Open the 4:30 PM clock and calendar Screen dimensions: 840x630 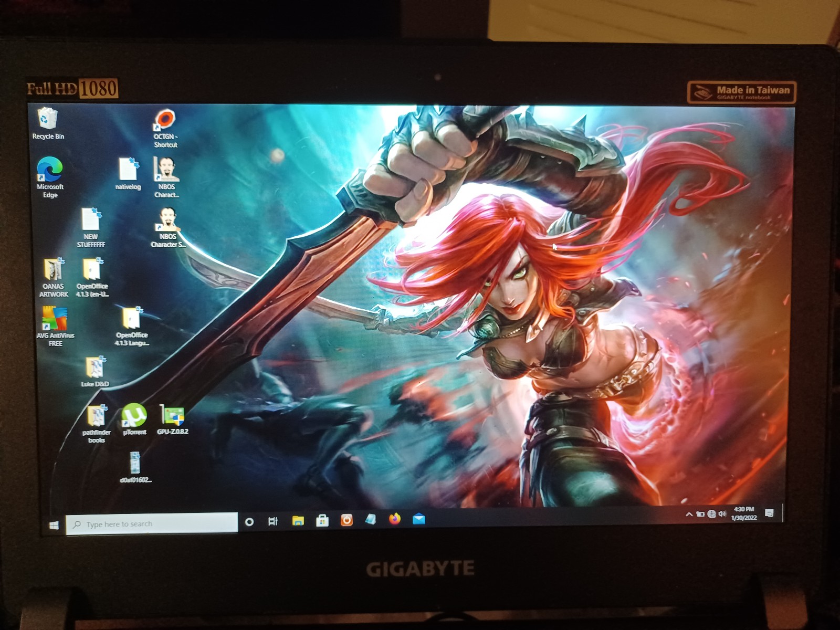pyautogui.click(x=744, y=513)
